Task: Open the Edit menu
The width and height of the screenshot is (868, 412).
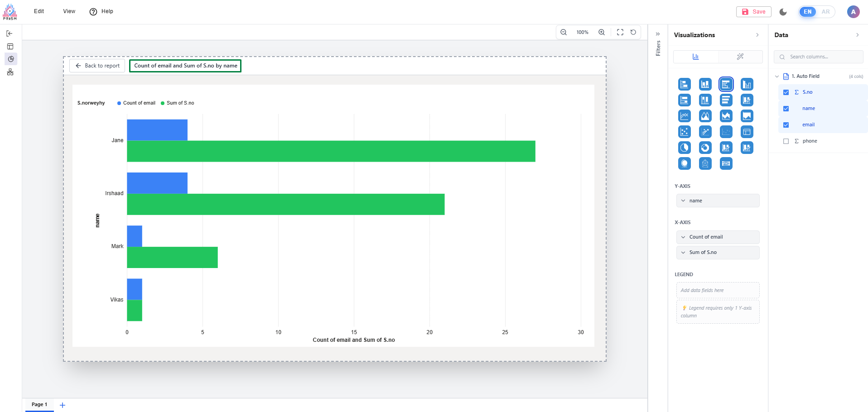Action: tap(39, 11)
